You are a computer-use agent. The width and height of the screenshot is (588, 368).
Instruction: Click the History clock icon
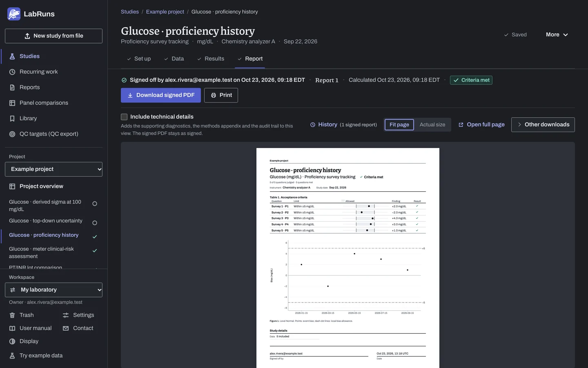pyautogui.click(x=313, y=125)
